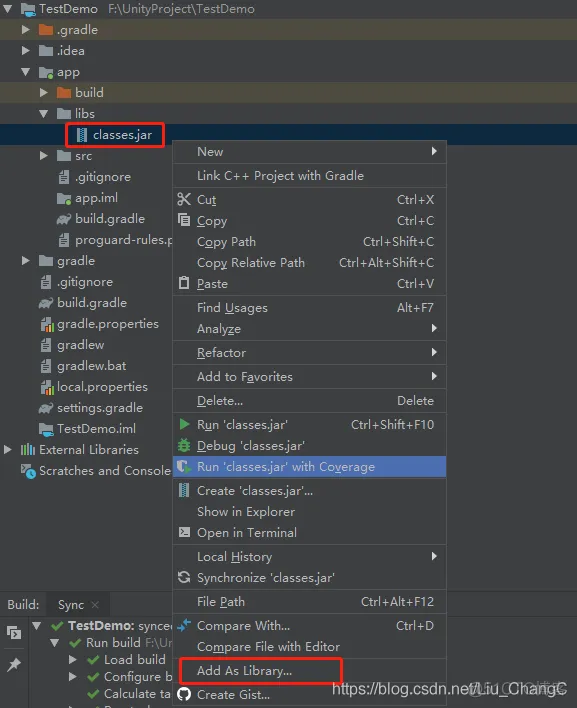Select File Path menu entry
Viewport: 577px width, 708px height.
[x=310, y=601]
